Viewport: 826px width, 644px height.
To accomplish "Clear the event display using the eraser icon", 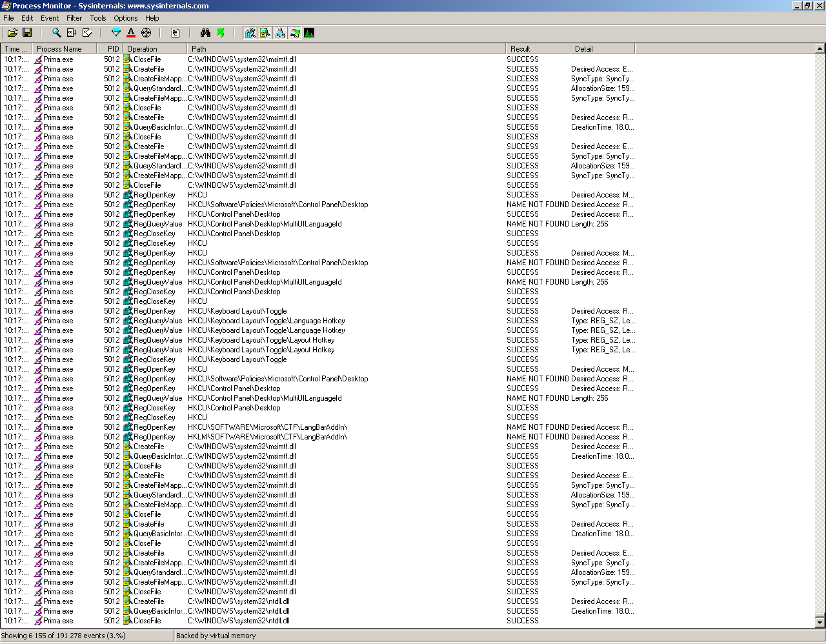I will (x=87, y=33).
